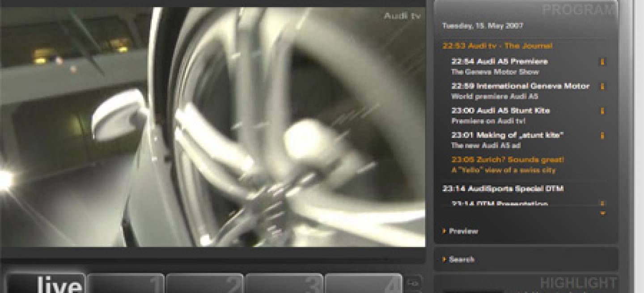The height and width of the screenshot is (293, 644).
Task: Select 22:54 Audi A5 Premiere program
Action: [x=500, y=61]
